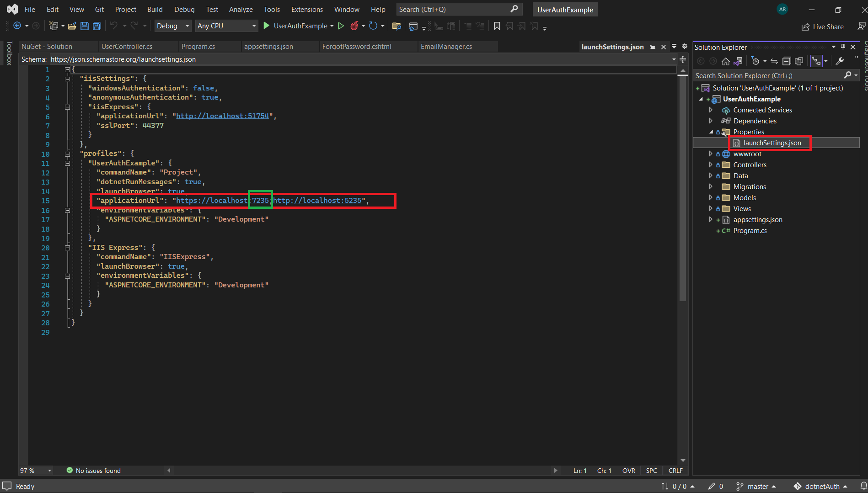Open Properties wrench icon in Solution Explorer

click(840, 61)
